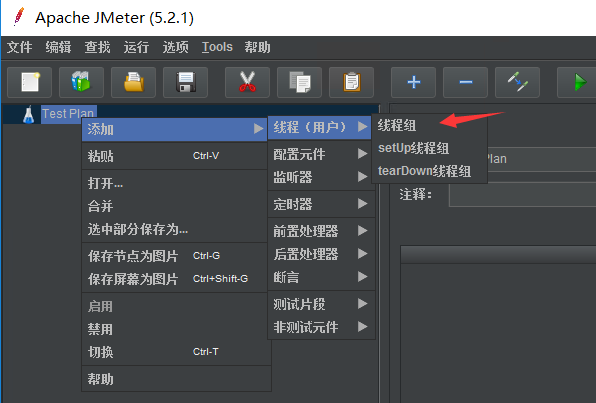The height and width of the screenshot is (403, 596).
Task: Open the 编辑 menu
Action: click(59, 47)
